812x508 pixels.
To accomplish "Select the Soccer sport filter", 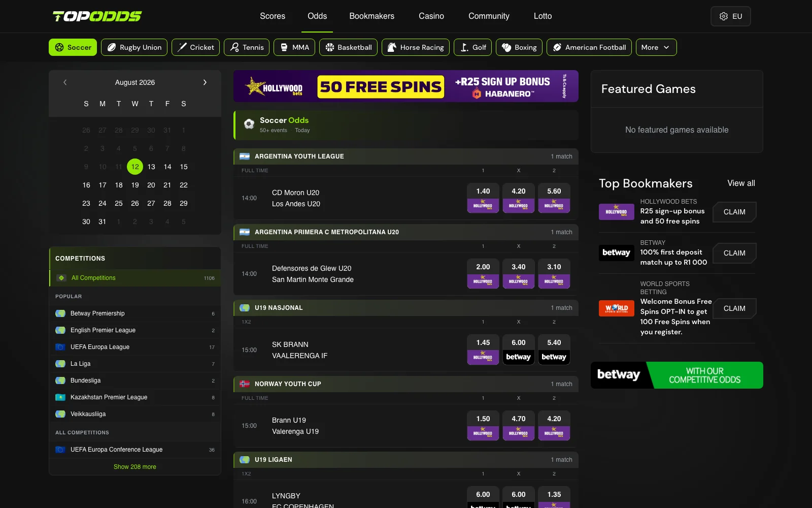I will (73, 47).
